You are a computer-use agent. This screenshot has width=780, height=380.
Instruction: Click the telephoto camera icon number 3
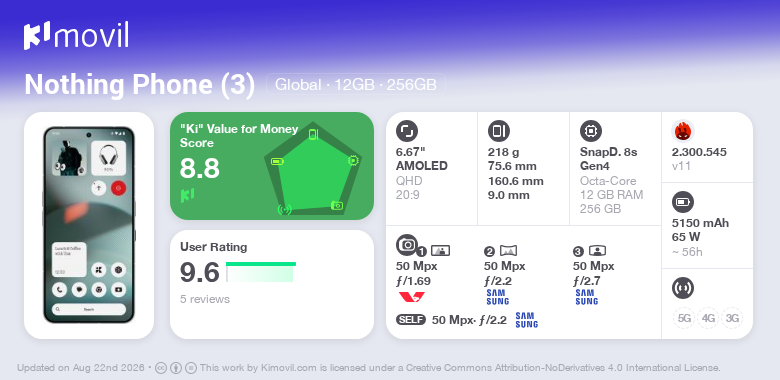tap(597, 251)
